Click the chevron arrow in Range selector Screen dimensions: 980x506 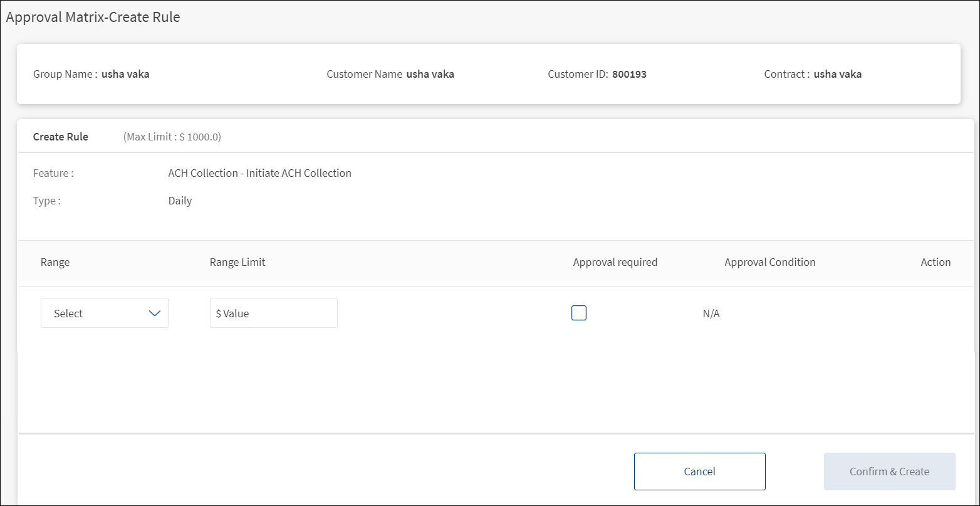tap(155, 313)
